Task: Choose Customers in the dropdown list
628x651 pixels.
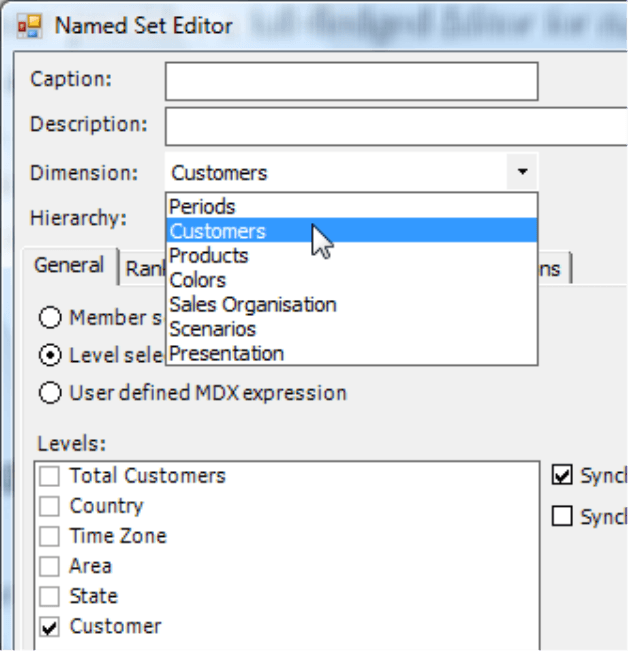Action: (x=218, y=232)
